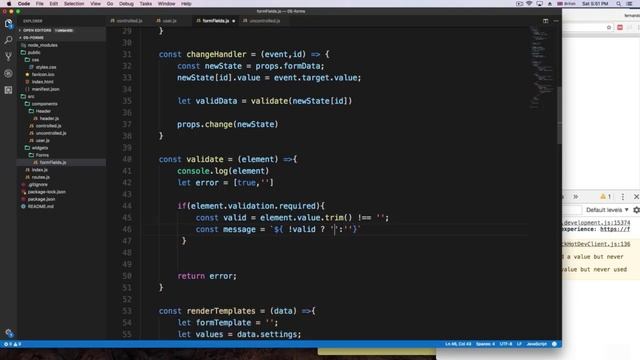This screenshot has width=640, height=360.
Task: Click Spaces: 4 indentation in status bar
Action: pos(485,344)
